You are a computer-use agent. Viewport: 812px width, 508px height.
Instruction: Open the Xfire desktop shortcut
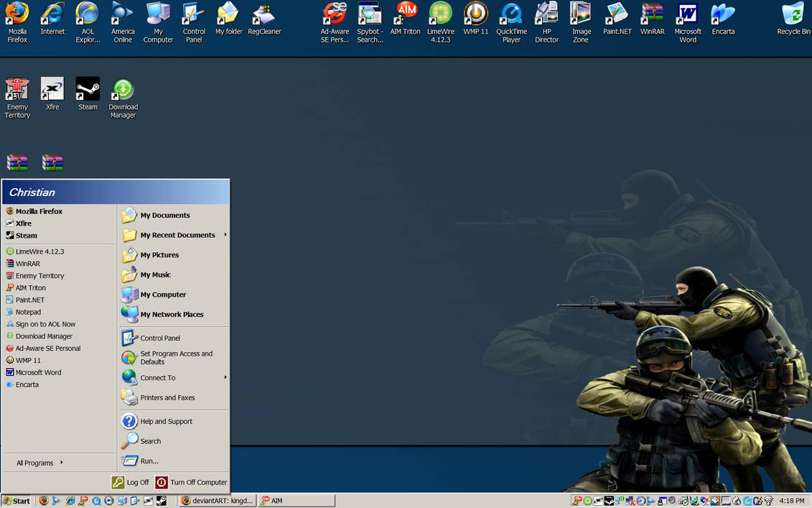[52, 94]
